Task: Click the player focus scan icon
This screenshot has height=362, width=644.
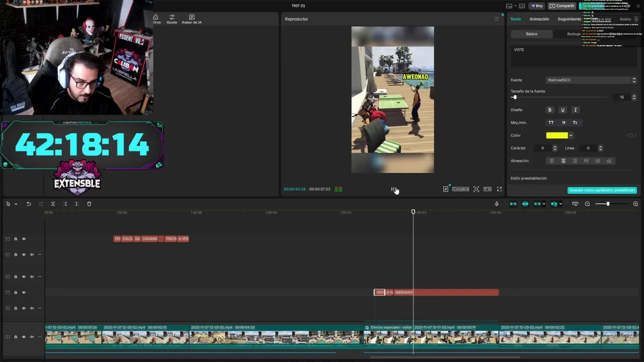Action: (x=476, y=189)
